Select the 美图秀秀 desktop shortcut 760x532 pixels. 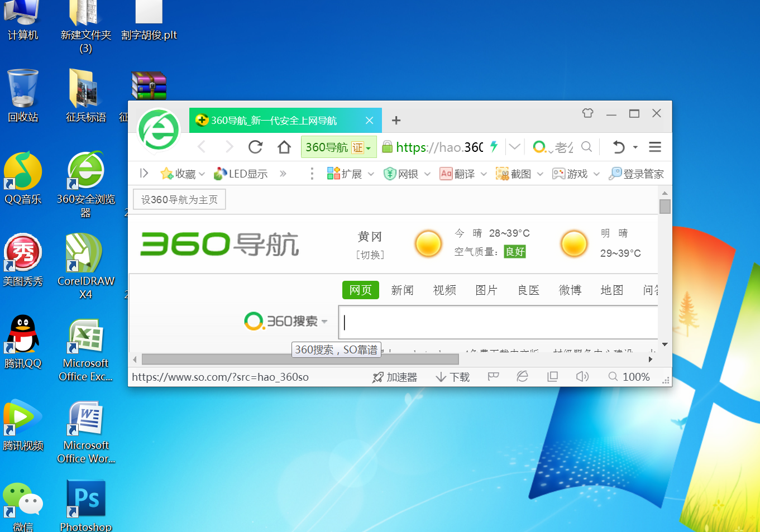[23, 260]
